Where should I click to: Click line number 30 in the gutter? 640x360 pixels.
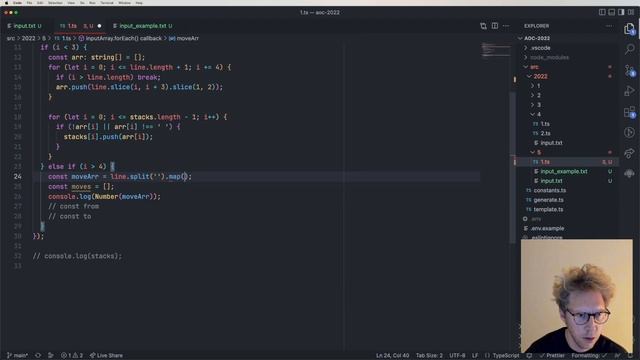point(18,236)
